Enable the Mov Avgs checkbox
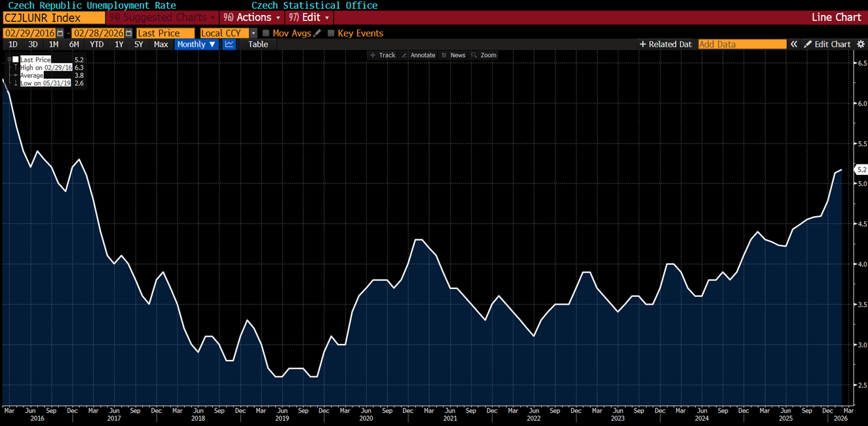Viewport: 868px width, 426px height. (x=266, y=33)
